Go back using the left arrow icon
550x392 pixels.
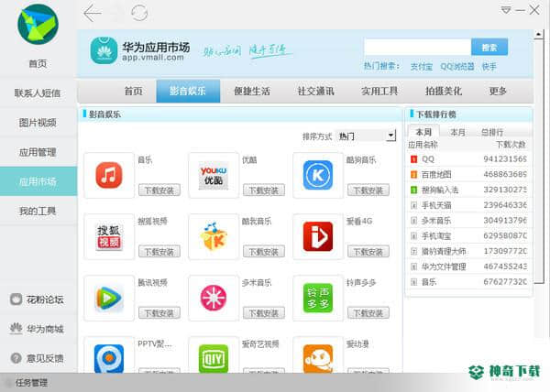[93, 14]
